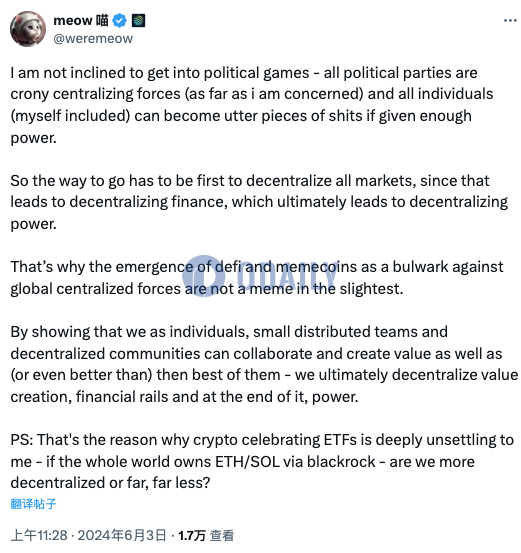Open the three-dot more options menu
This screenshot has height=553, width=521.
click(510, 20)
